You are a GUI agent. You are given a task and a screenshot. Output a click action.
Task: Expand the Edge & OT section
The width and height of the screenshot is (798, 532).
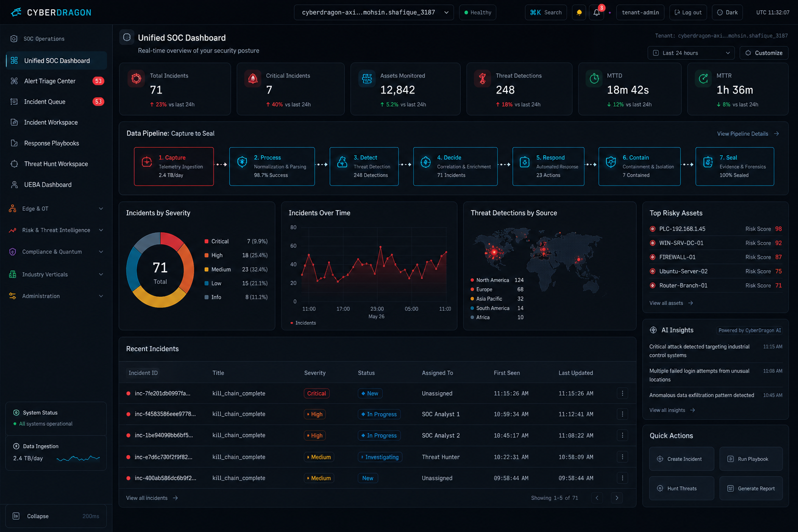tap(56, 209)
